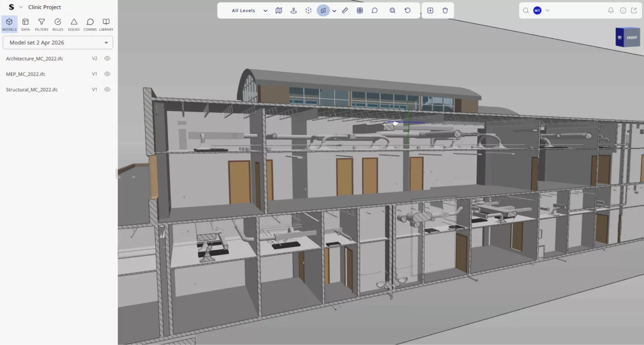Activate the walk/person navigation tool
Viewport: 644px width, 345px height.
point(293,11)
